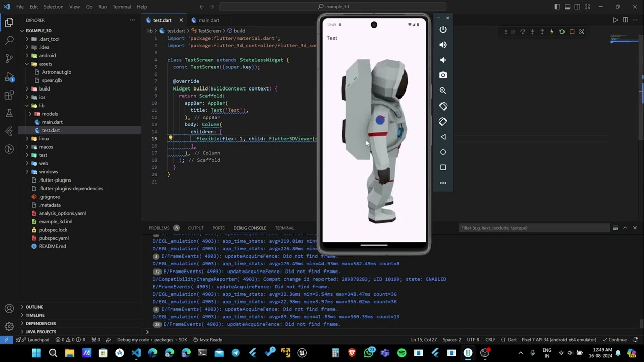Click the emulator power button
Viewport: 644px width, 362px height.
tap(443, 30)
